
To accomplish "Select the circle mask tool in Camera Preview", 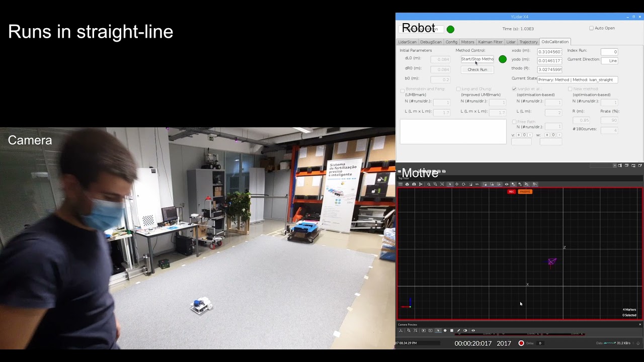I will pyautogui.click(x=445, y=330).
